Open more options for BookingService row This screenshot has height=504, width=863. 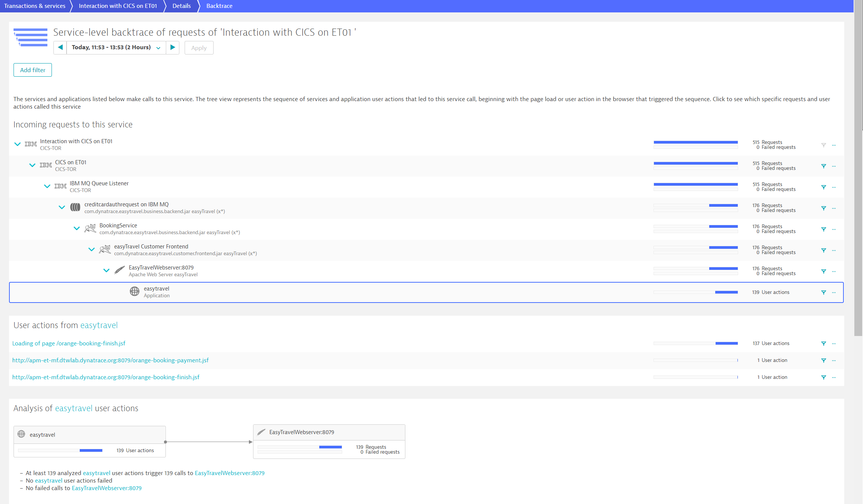tap(834, 229)
